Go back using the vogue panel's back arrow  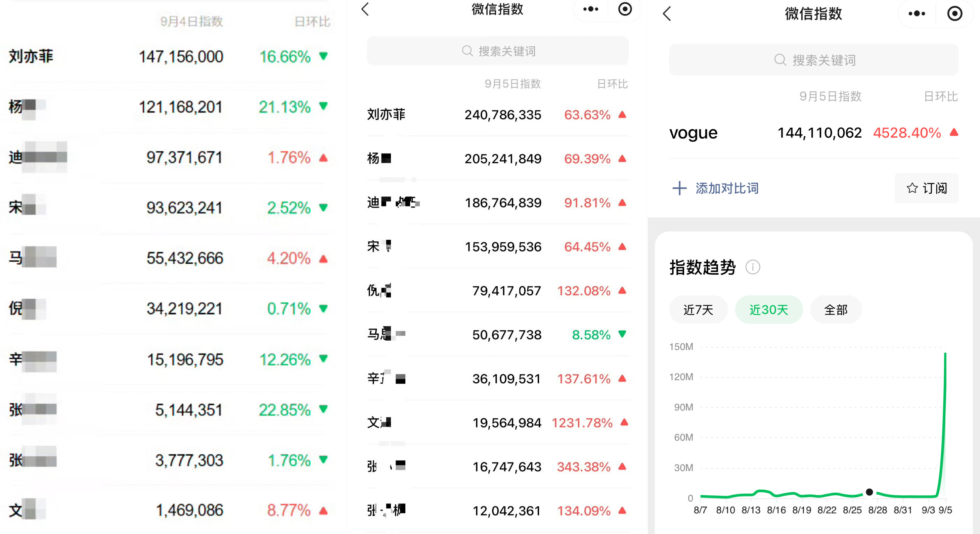(x=667, y=14)
